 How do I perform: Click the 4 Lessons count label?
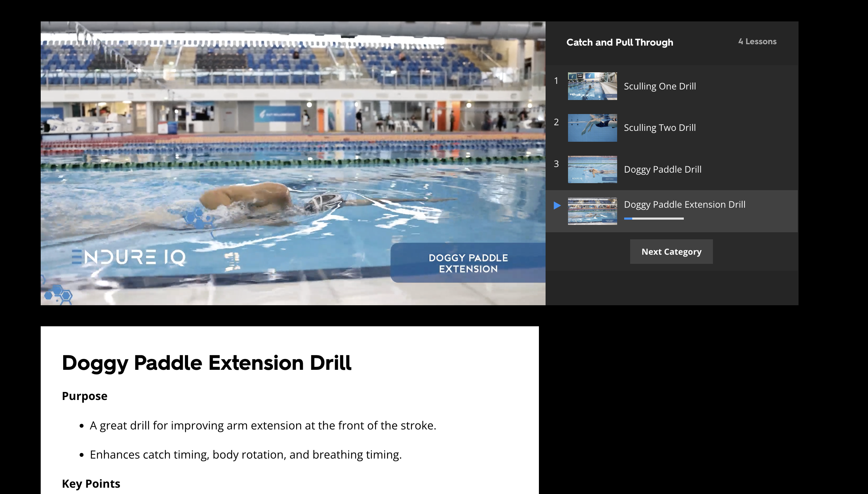[757, 41]
